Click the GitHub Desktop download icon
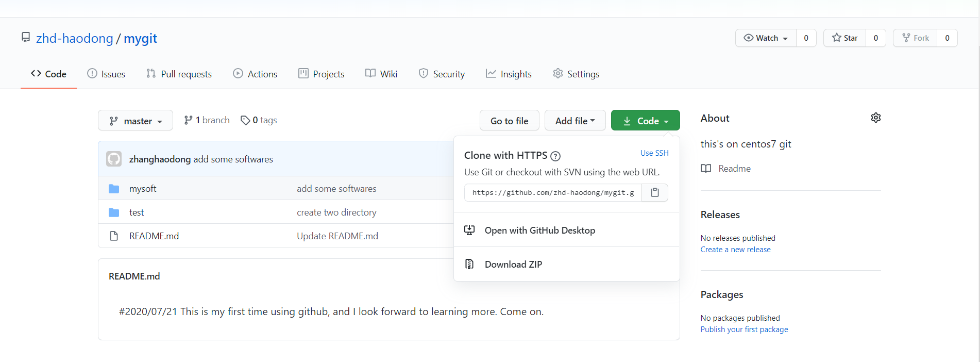The width and height of the screenshot is (980, 362). 469,230
